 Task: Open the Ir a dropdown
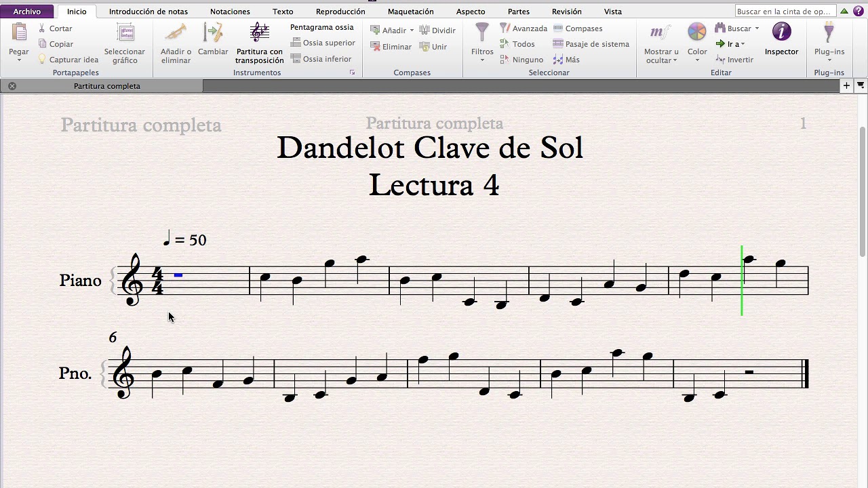(730, 44)
